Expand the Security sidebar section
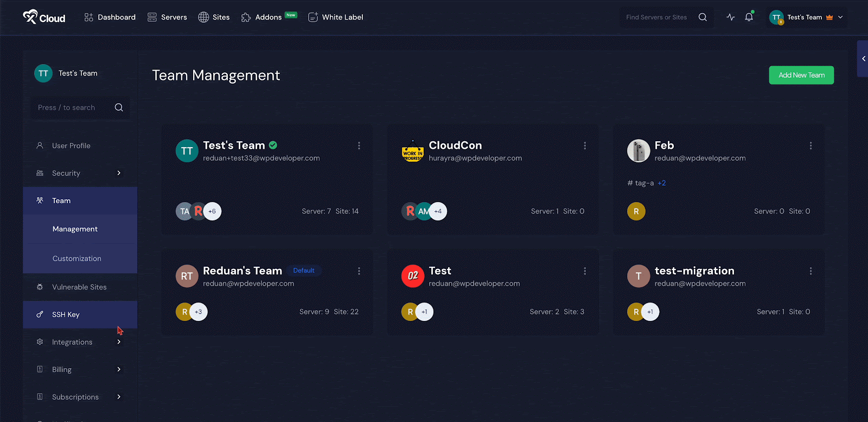Viewport: 868px width, 422px height. click(x=119, y=173)
